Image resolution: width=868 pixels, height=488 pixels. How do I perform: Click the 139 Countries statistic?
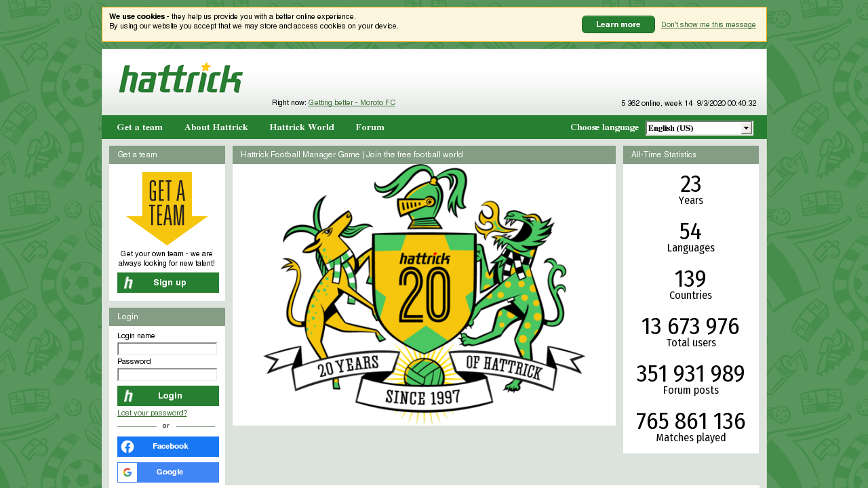click(x=690, y=285)
